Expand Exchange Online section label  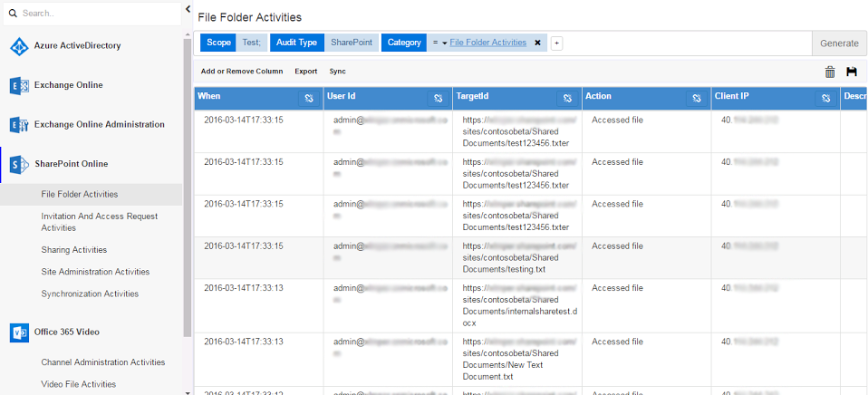68,85
